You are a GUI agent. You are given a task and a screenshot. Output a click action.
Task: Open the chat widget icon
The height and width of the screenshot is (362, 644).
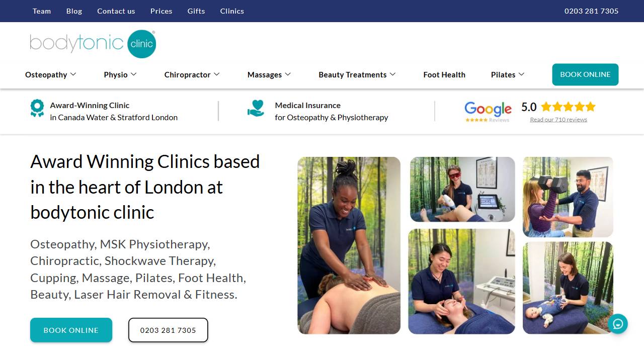tap(617, 323)
